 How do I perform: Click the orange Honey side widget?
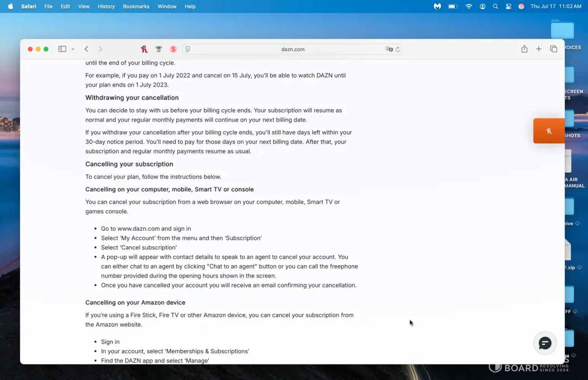(x=548, y=131)
